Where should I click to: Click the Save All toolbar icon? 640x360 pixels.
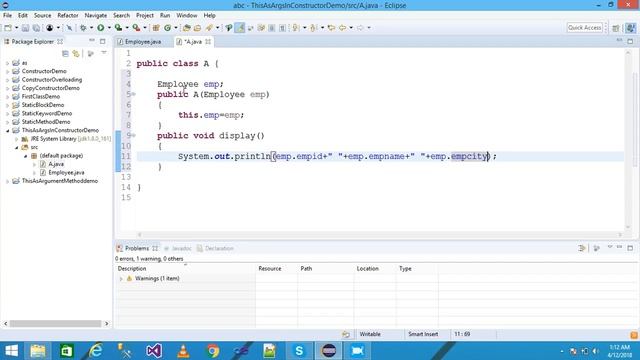point(36,28)
